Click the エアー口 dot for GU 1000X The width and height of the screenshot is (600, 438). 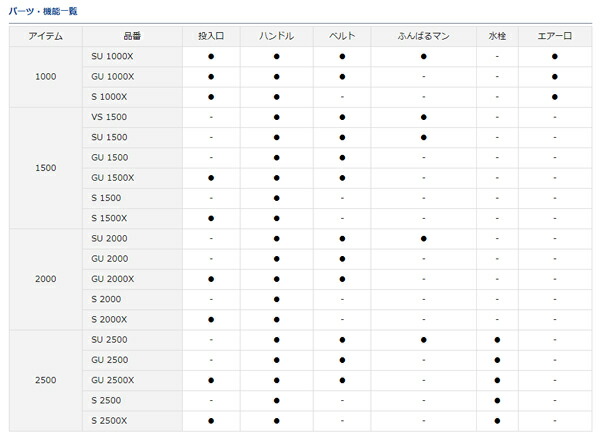(x=554, y=77)
